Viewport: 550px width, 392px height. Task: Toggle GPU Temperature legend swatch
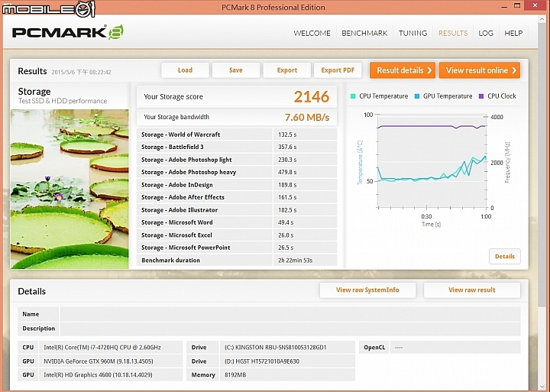pyautogui.click(x=417, y=96)
